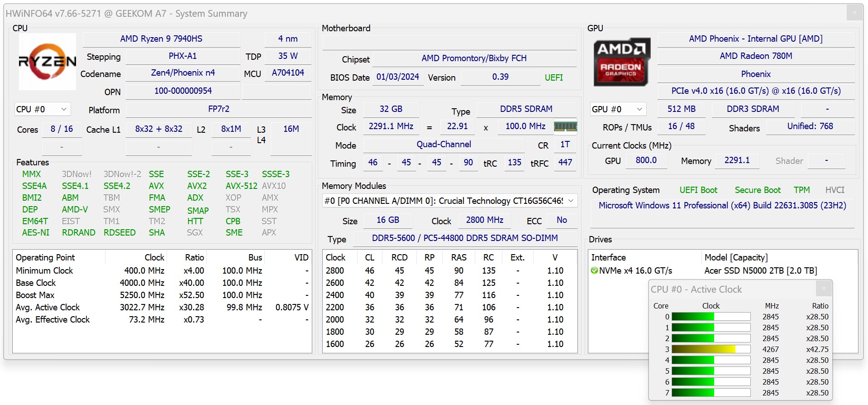Click the AMD Radeon Graphics logo
The width and height of the screenshot is (868, 405).
(x=622, y=62)
